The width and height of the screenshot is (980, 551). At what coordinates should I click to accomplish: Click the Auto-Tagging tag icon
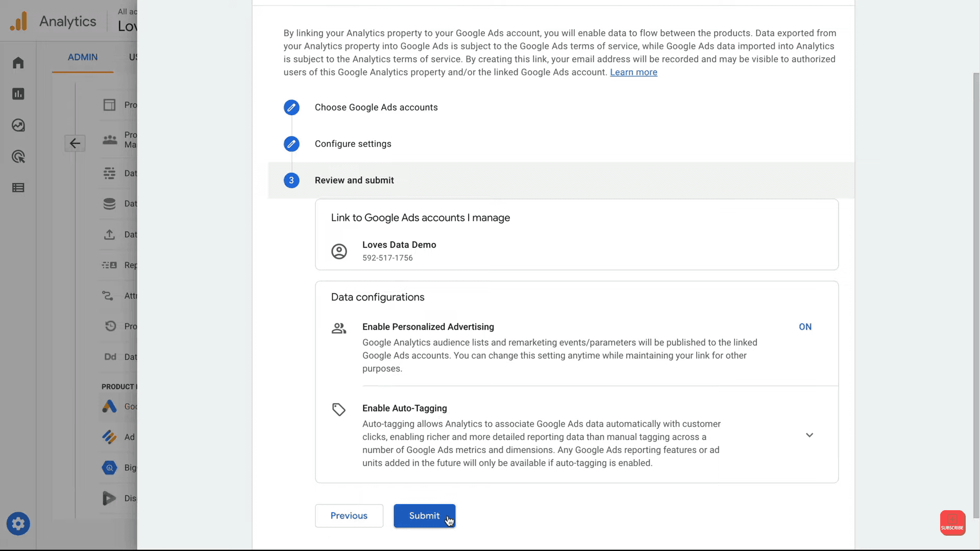click(x=339, y=409)
